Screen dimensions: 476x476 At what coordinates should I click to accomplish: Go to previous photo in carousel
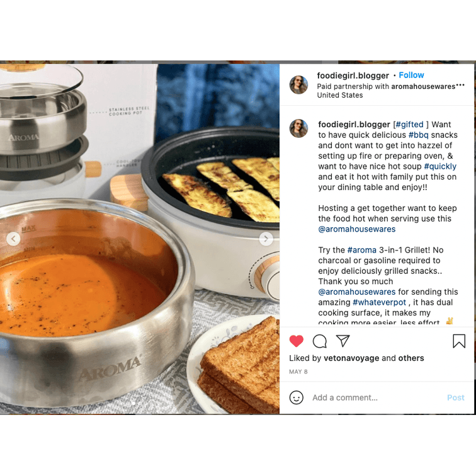click(13, 239)
